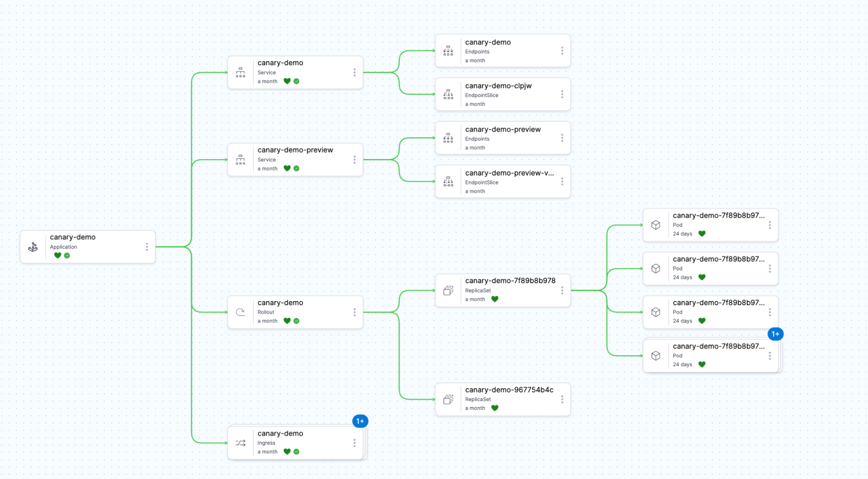868x479 pixels.
Task: Open the canary-demo Endpoints three-dot menu
Action: pyautogui.click(x=562, y=51)
